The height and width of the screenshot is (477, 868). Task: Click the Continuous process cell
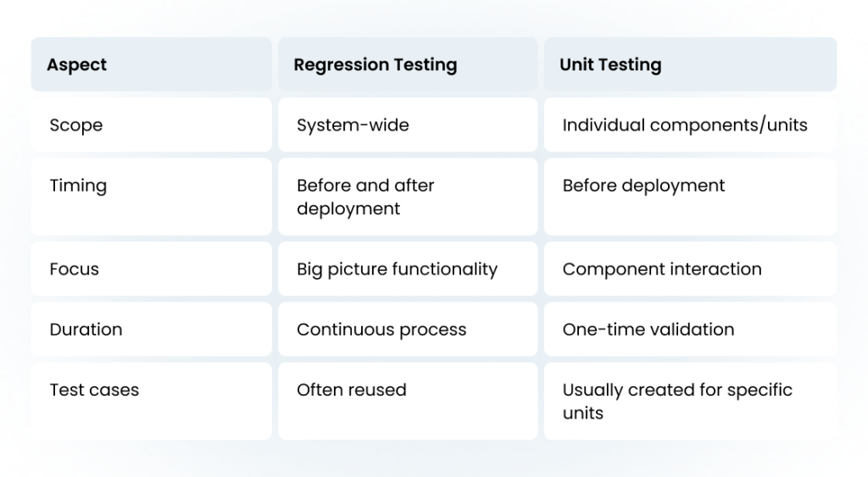(408, 330)
